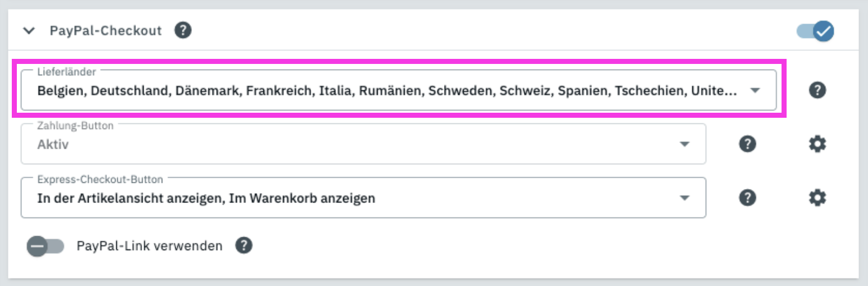Open gear settings for Express-Checkout-Button

point(817,198)
